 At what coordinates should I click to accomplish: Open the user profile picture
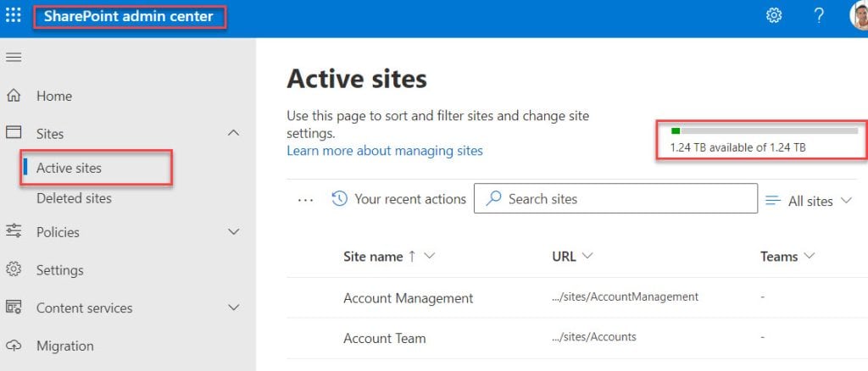[860, 15]
